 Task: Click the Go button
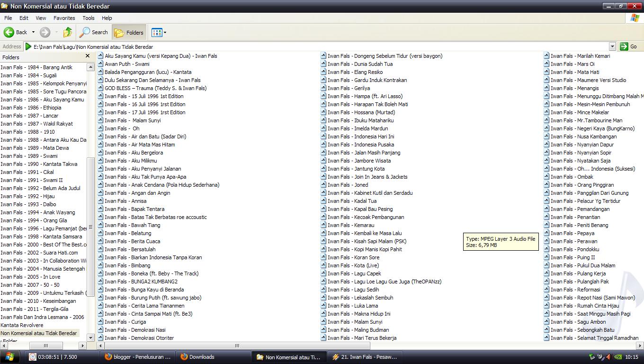point(628,46)
